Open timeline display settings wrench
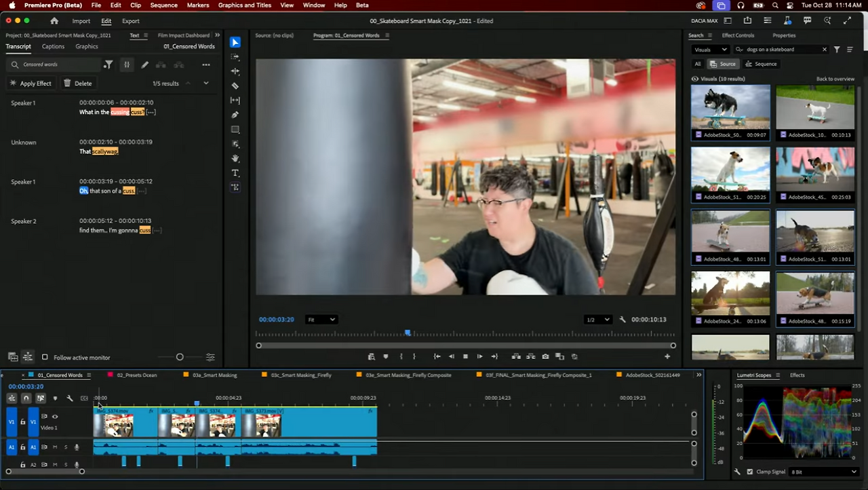Image resolution: width=868 pixels, height=490 pixels. [69, 398]
